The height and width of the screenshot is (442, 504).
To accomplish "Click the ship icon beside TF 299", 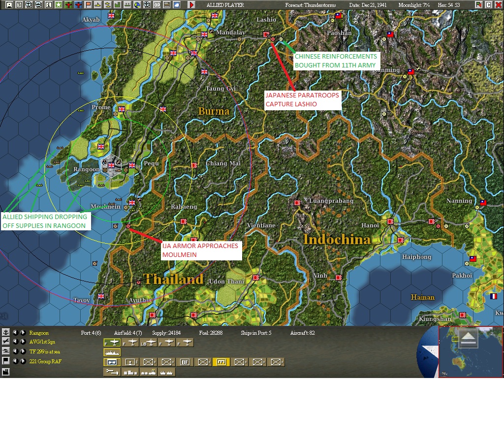I will [x=6, y=351].
